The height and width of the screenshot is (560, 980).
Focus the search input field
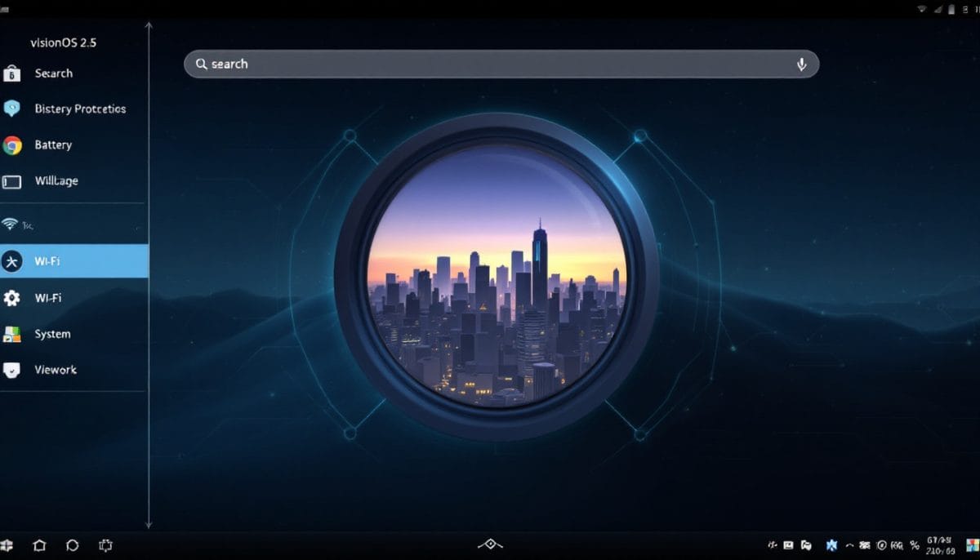tap(501, 64)
